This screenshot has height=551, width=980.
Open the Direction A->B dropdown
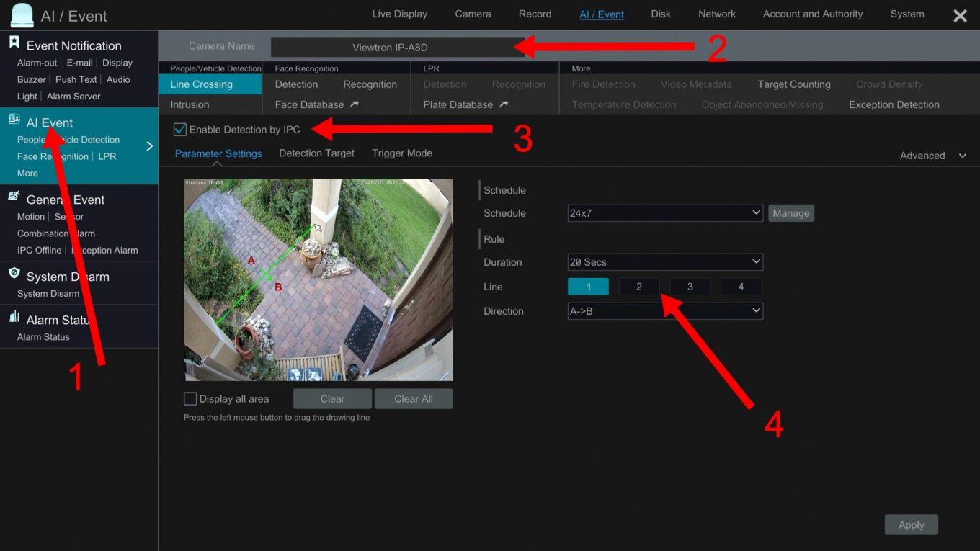click(664, 310)
